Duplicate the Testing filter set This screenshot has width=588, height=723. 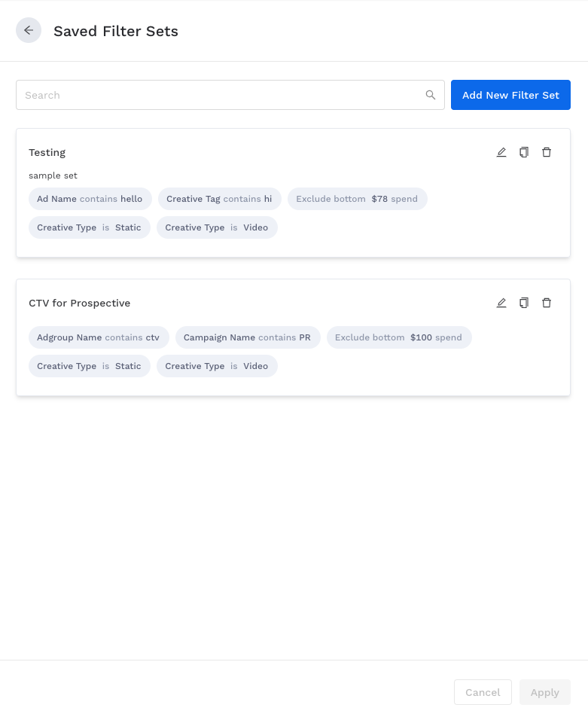[524, 152]
